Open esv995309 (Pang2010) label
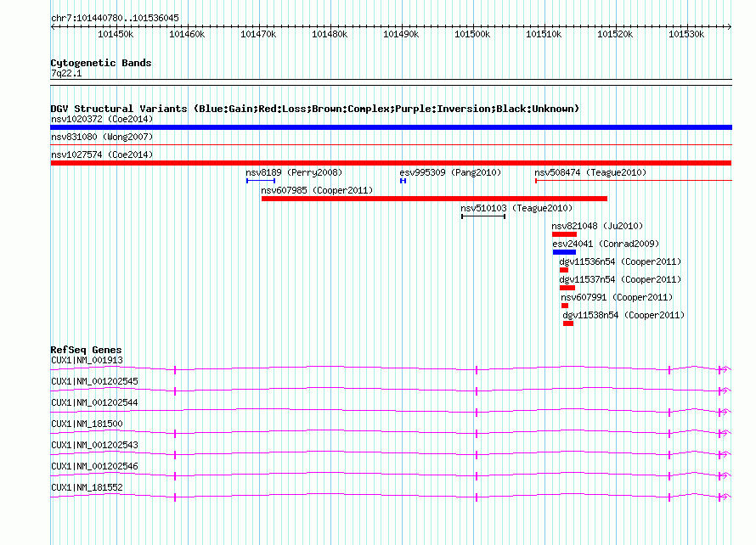This screenshot has height=545, width=756. [x=450, y=172]
